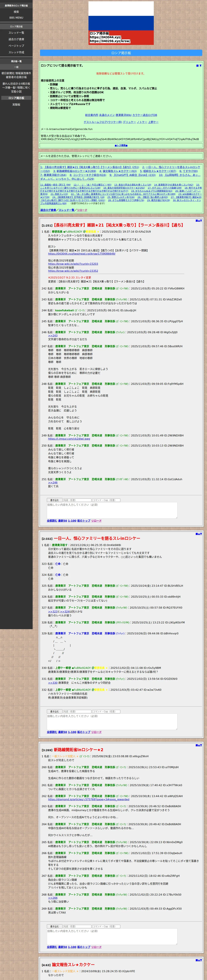
Task: Focus the message textarea in thread 2 form
Action: coord(112,722)
